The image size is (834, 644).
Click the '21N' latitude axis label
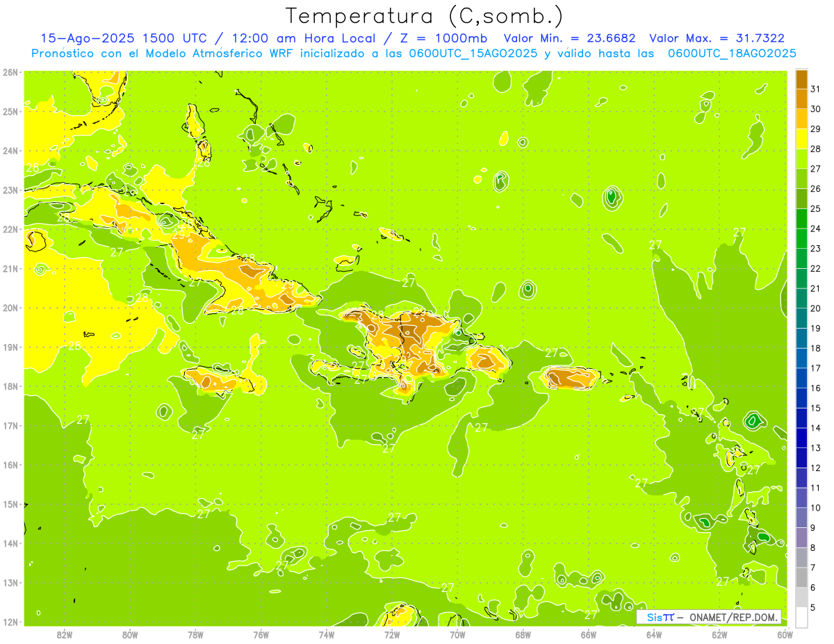tap(10, 268)
